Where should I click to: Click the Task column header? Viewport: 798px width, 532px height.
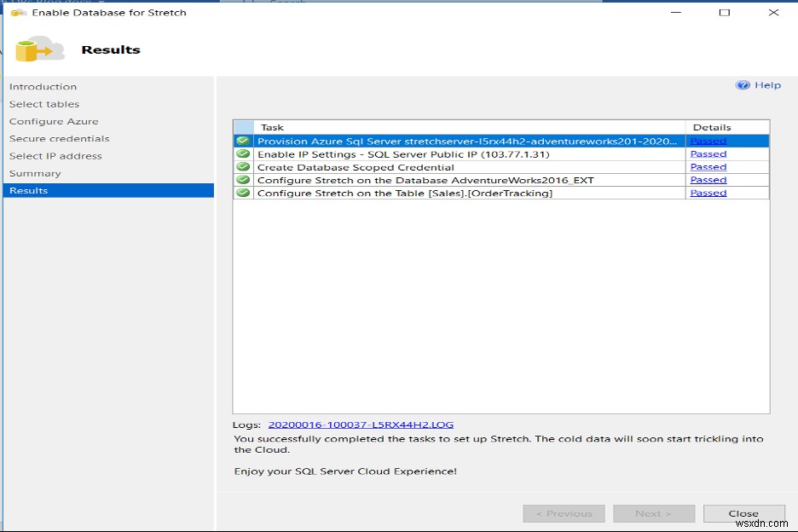469,127
